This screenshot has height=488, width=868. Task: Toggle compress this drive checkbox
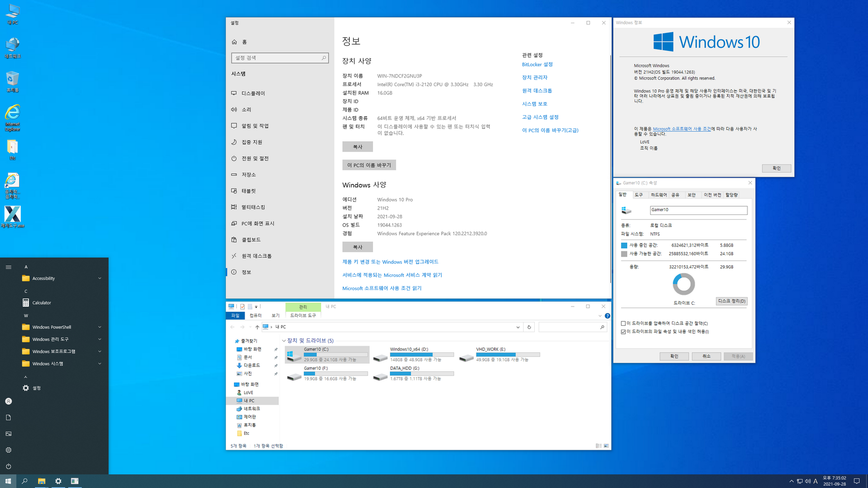pyautogui.click(x=623, y=323)
